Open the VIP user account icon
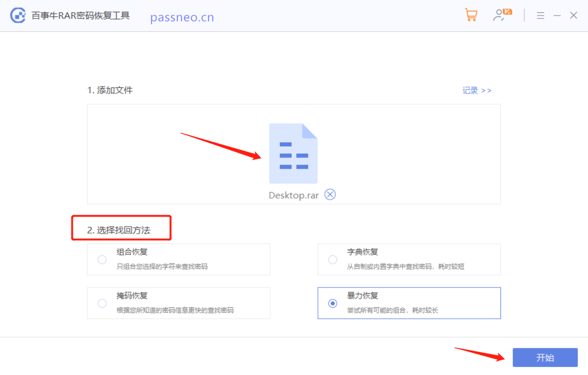This screenshot has width=588, height=375. tap(501, 15)
